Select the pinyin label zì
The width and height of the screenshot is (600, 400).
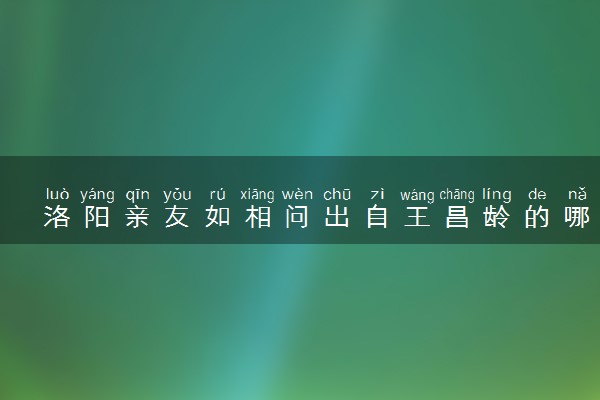pyautogui.click(x=377, y=194)
